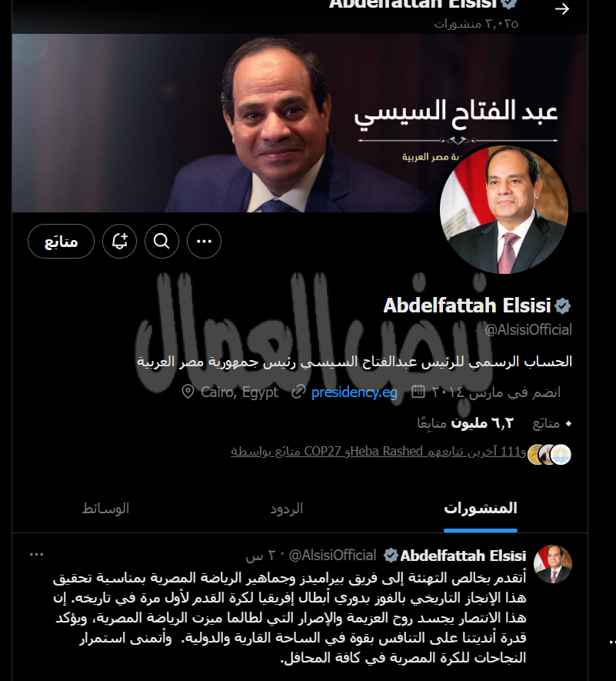
Task: Click the link icon beside presidency.eg
Action: pyautogui.click(x=298, y=392)
